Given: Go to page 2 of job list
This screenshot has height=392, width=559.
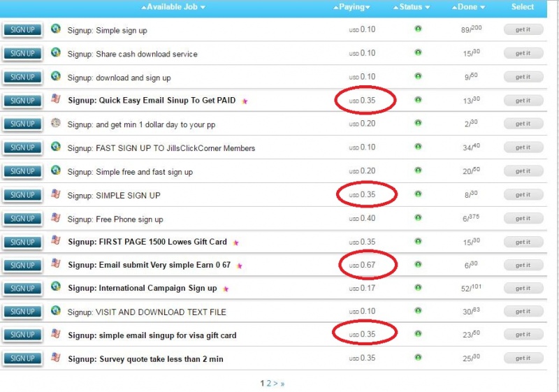Looking at the screenshot, I should coord(269,384).
